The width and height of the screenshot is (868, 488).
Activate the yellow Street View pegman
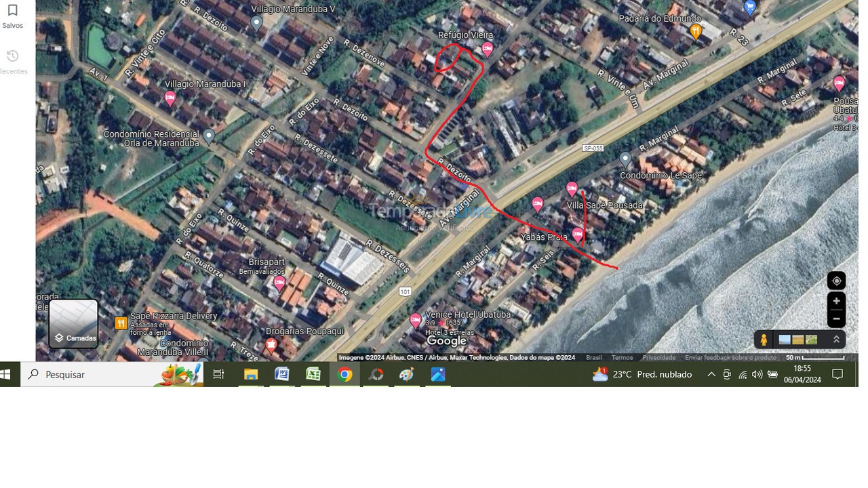[x=764, y=340]
